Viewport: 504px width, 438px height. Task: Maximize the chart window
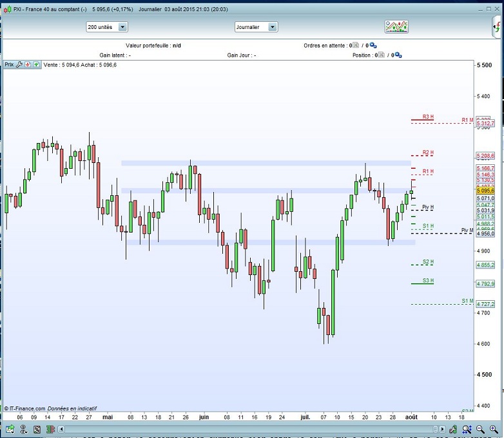point(489,9)
